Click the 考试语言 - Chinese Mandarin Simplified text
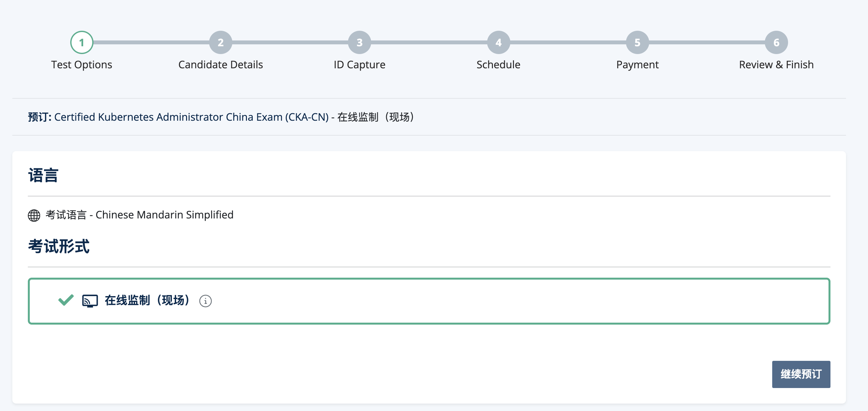The height and width of the screenshot is (411, 868). 139,215
